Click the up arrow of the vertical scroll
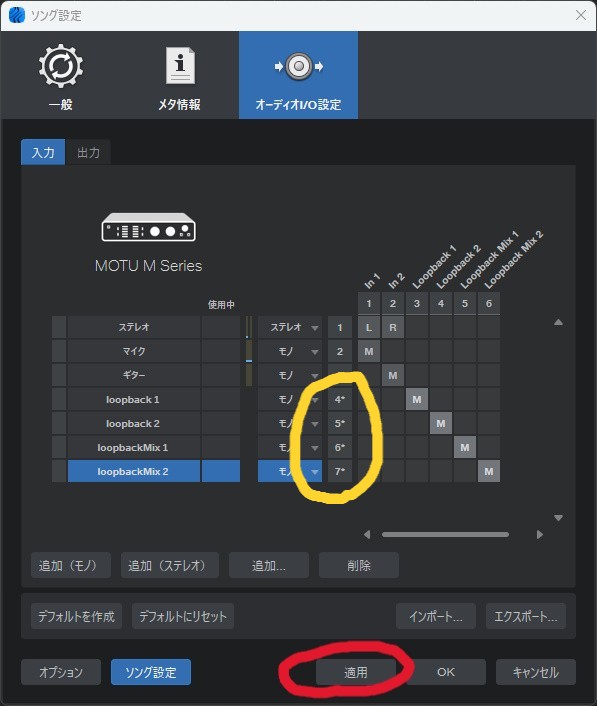The image size is (597, 706). click(558, 322)
